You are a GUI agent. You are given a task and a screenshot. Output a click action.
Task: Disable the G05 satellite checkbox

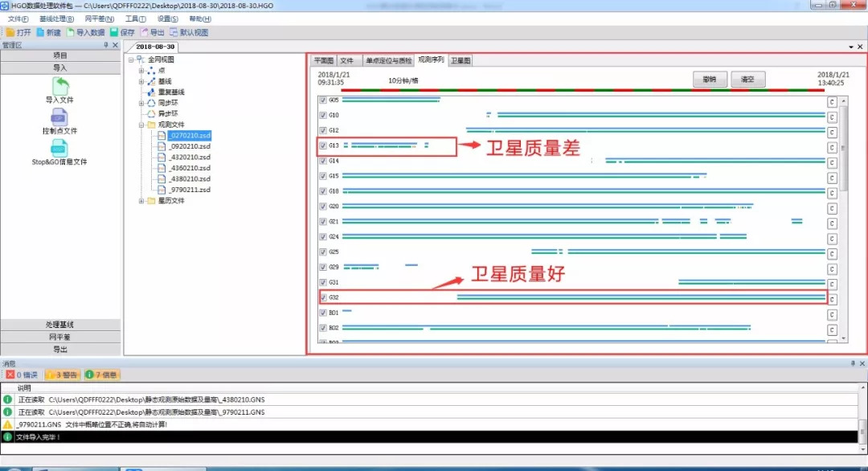pyautogui.click(x=323, y=100)
